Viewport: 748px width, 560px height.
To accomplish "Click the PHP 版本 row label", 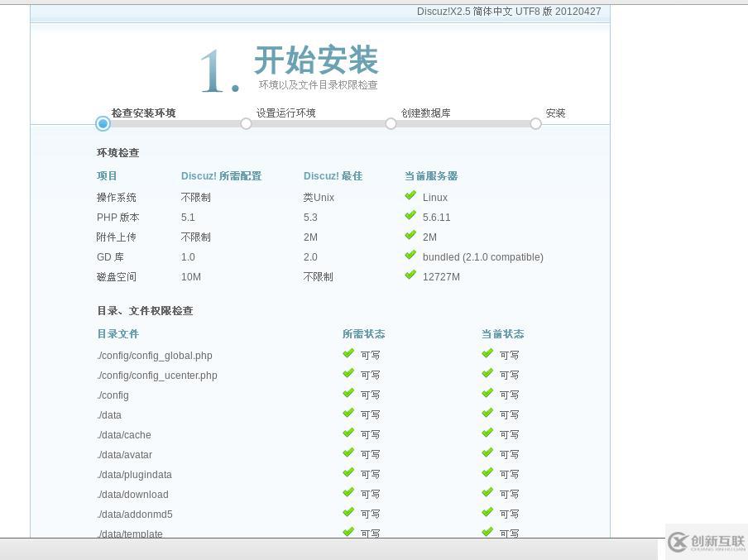I will [x=117, y=218].
